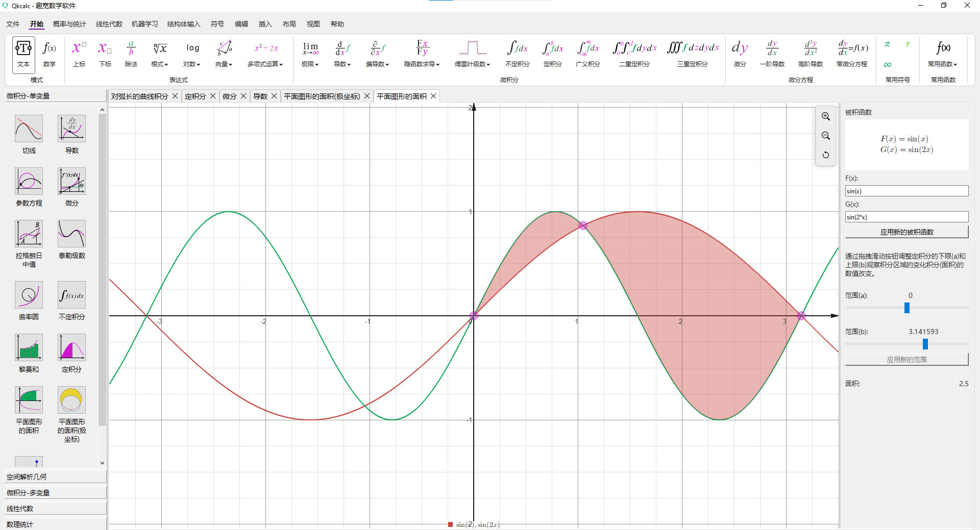Click the 应用新的被积函数 button
Viewport: 980px width, 530px height.
pyautogui.click(x=906, y=232)
